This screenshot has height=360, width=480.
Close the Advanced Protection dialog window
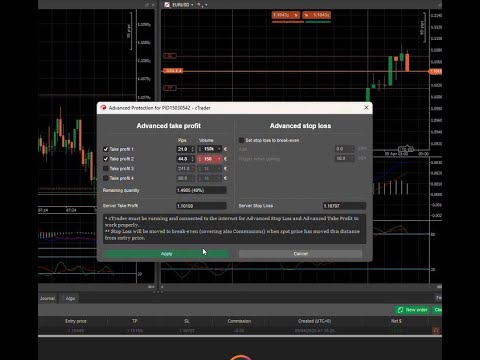click(x=366, y=107)
